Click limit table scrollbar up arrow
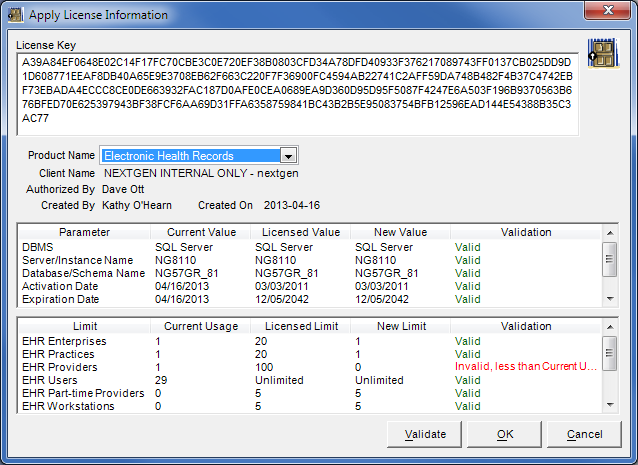This screenshot has height=465, width=638. (610, 327)
